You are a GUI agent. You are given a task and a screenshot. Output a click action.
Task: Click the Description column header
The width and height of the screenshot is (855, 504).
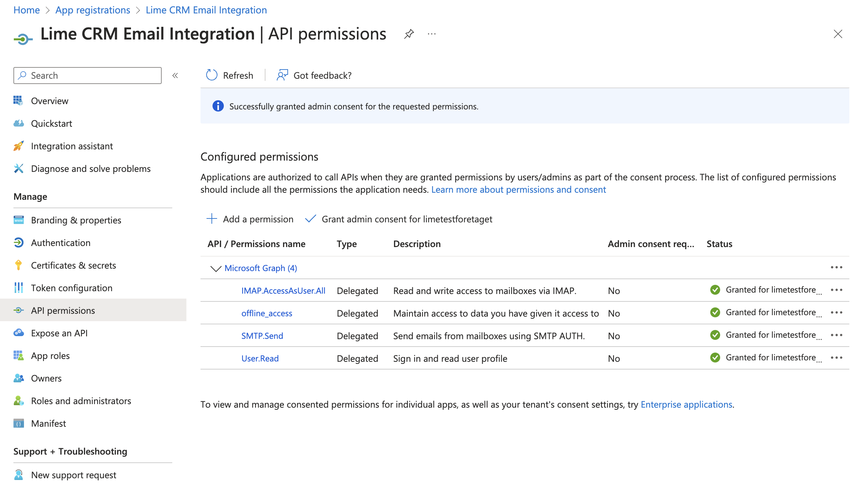417,244
